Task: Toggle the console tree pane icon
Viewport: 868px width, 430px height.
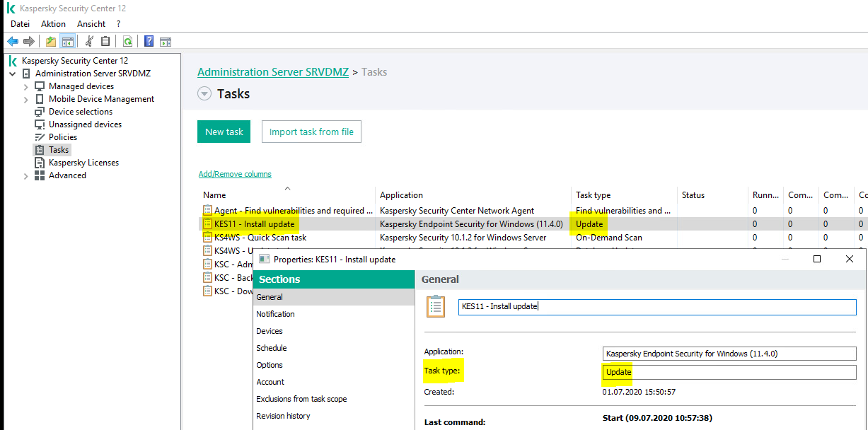Action: coord(68,41)
